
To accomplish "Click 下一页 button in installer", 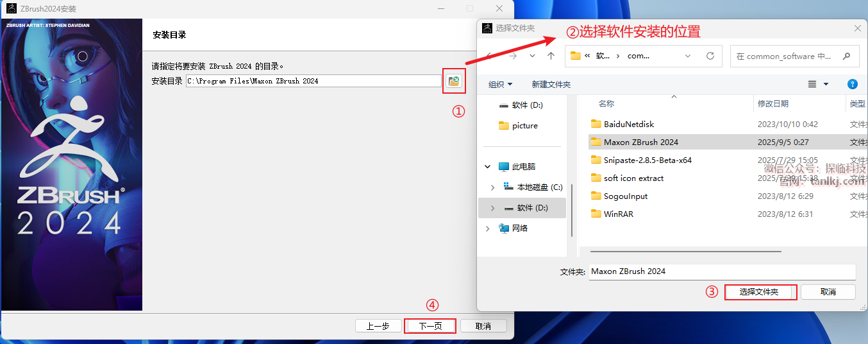I will tap(430, 326).
